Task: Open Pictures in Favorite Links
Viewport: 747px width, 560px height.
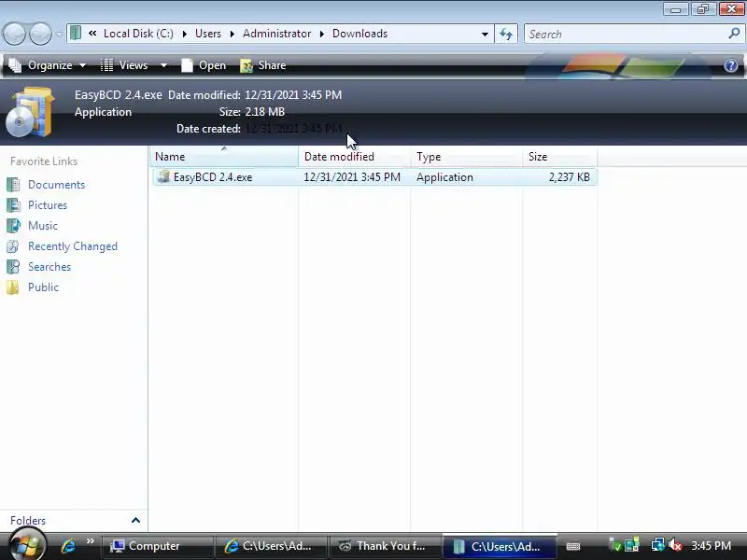Action: pyautogui.click(x=48, y=204)
